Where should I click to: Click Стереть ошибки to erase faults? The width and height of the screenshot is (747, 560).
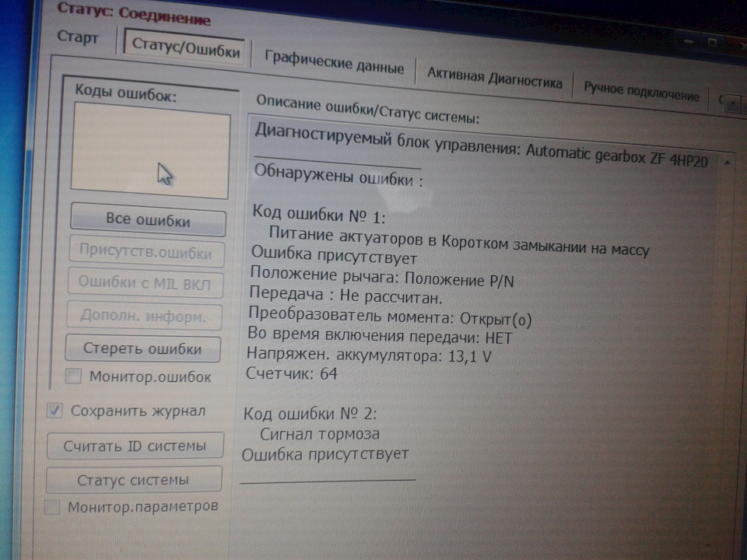point(142,348)
